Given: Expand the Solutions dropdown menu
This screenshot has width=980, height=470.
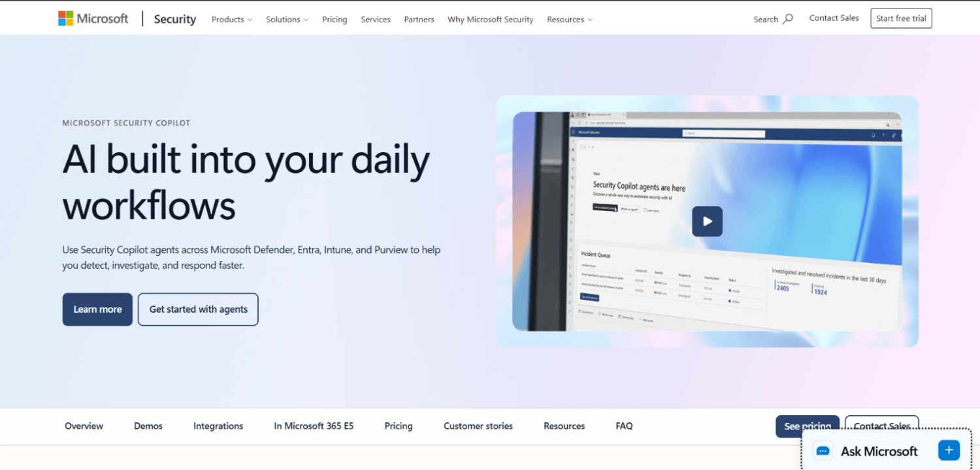Looking at the screenshot, I should point(287,20).
